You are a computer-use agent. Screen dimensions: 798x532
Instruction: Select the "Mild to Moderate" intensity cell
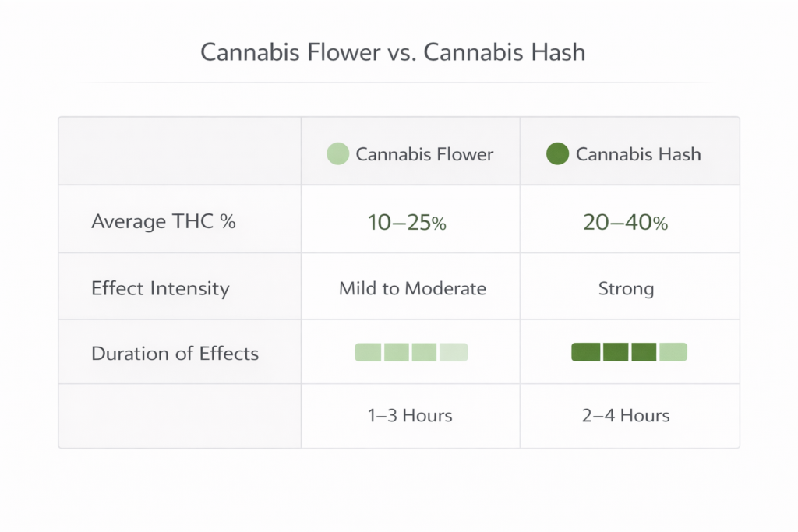412,289
